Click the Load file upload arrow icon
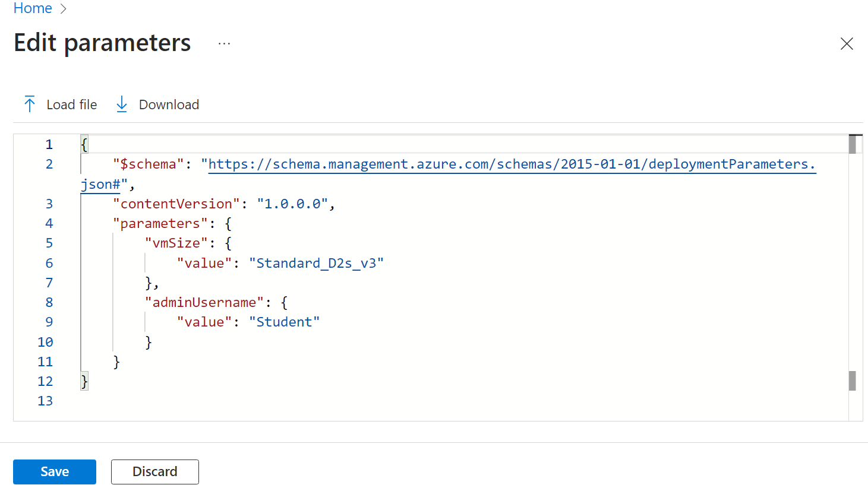Viewport: 868px width, 488px height. tap(30, 104)
